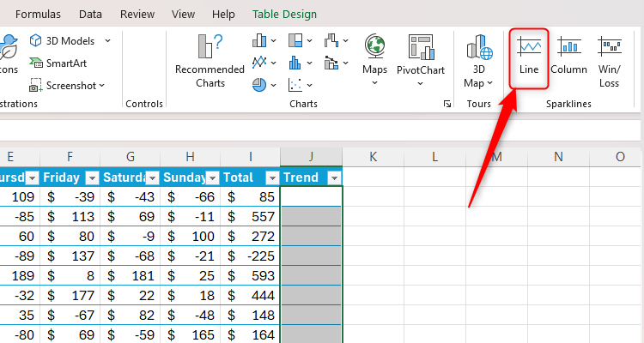Click the Trend header cell
The height and width of the screenshot is (343, 644).
pos(311,178)
